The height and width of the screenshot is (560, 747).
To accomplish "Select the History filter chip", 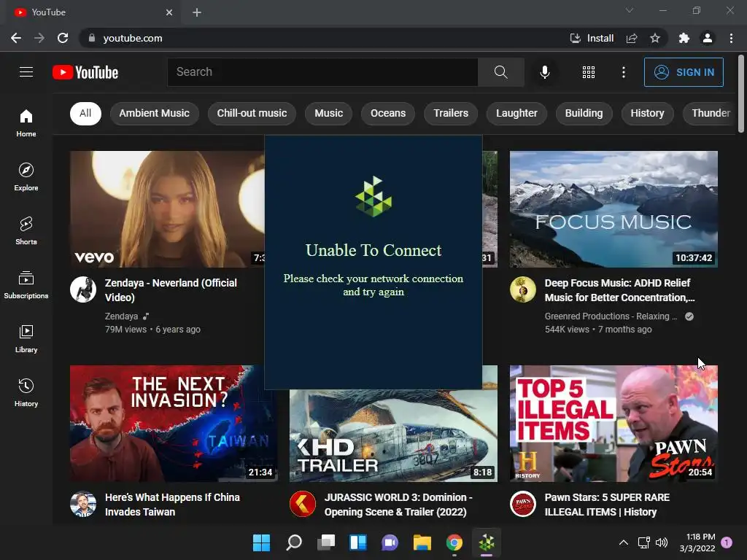I will click(x=648, y=113).
